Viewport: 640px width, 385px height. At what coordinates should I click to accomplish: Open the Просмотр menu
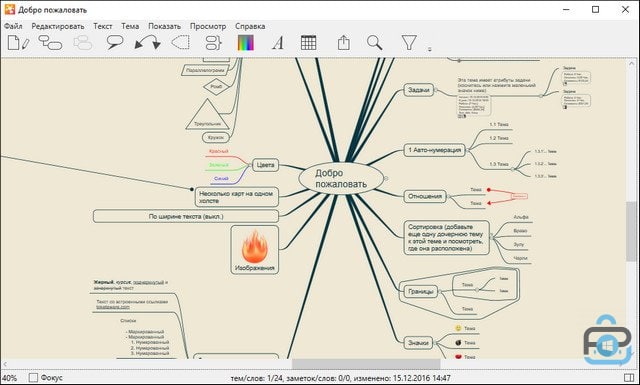click(x=208, y=26)
